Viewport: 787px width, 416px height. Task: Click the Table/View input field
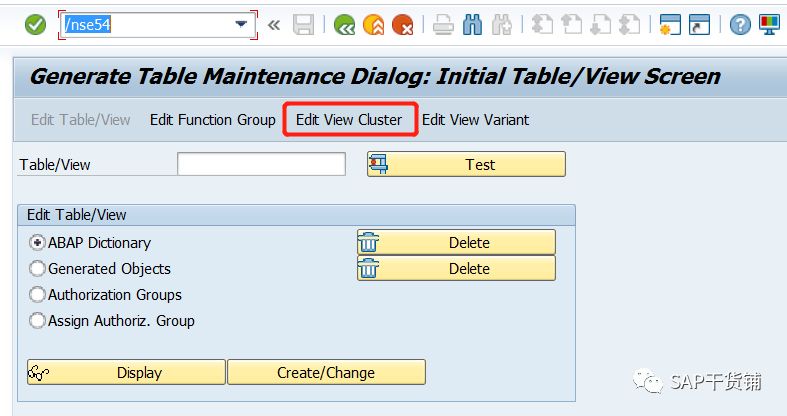click(261, 164)
